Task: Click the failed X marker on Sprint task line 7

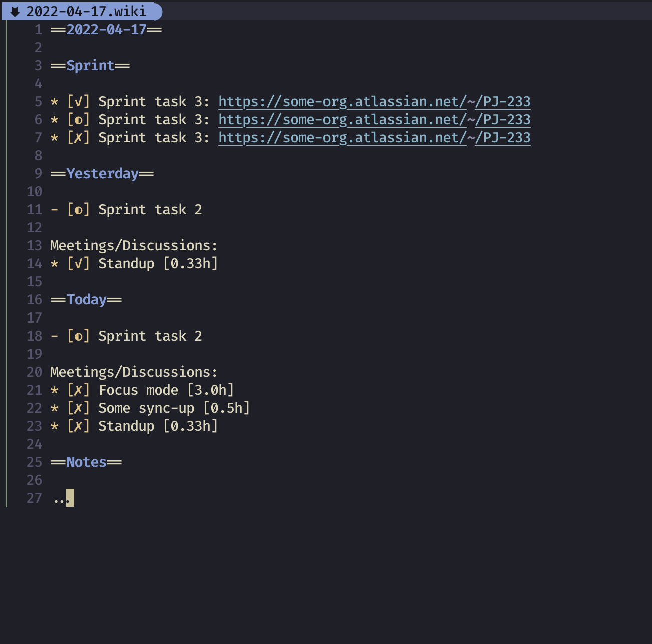Action: tap(79, 137)
